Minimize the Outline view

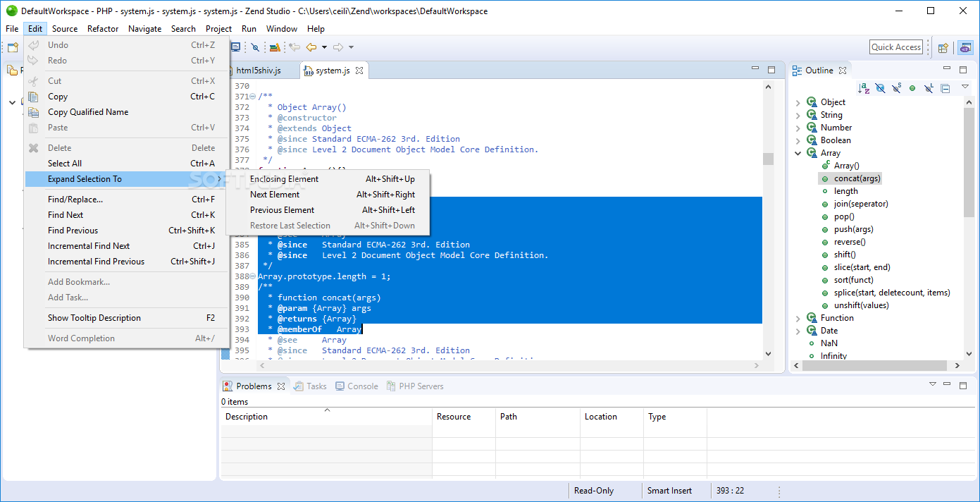point(948,69)
